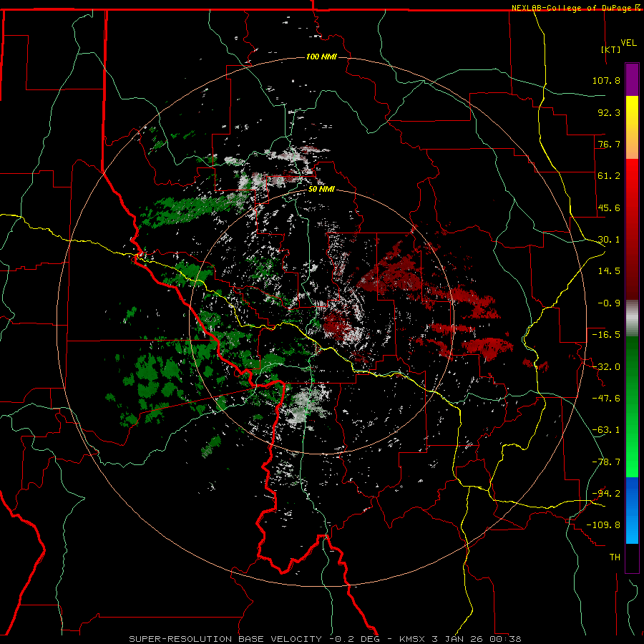Click the 92.3 legend value
Screen dimensions: 644x644
(x=609, y=112)
